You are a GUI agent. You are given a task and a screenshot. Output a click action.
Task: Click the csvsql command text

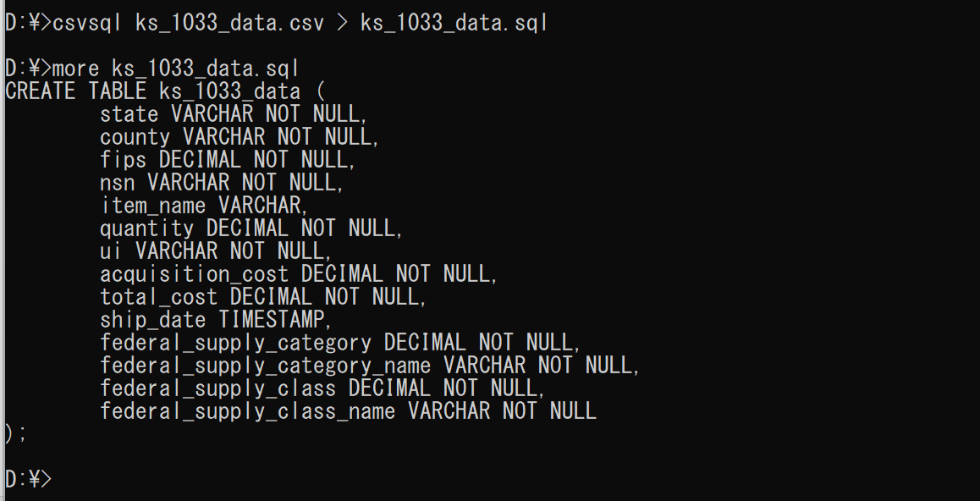tap(87, 23)
